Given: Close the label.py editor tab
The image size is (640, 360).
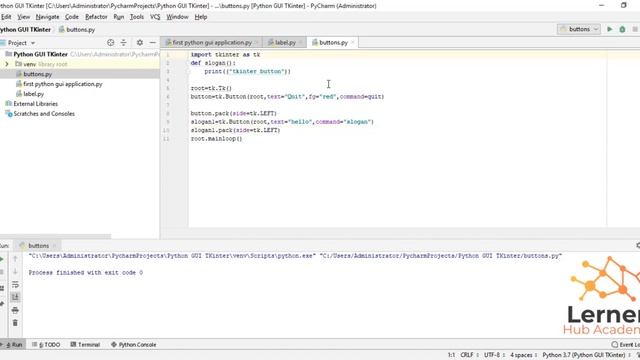Looking at the screenshot, I should click(x=301, y=42).
